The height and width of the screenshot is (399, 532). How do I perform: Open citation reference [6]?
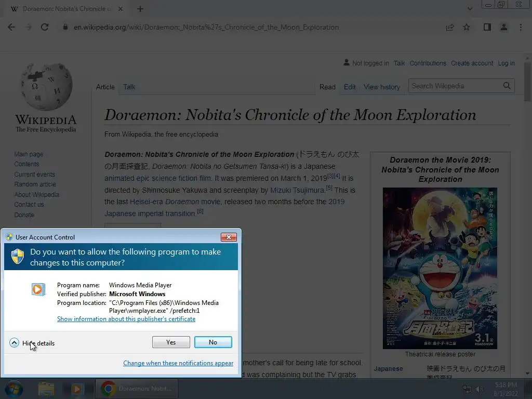click(200, 211)
